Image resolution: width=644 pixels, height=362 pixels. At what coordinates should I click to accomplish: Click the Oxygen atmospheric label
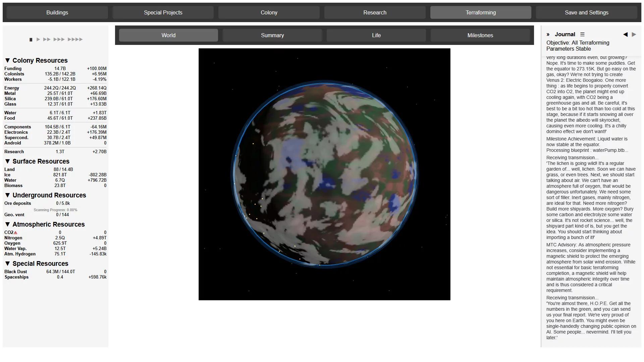pos(12,243)
